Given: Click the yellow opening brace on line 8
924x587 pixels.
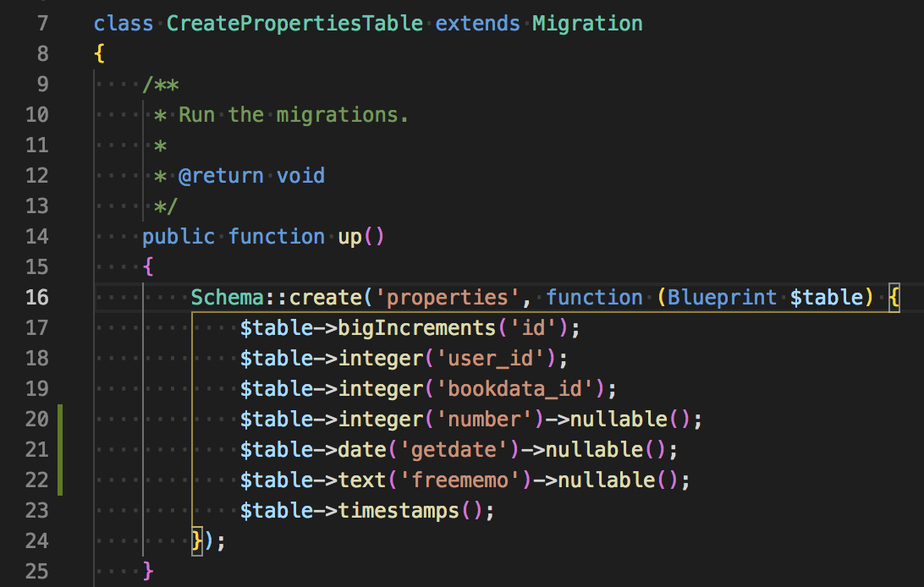Looking at the screenshot, I should pyautogui.click(x=99, y=54).
